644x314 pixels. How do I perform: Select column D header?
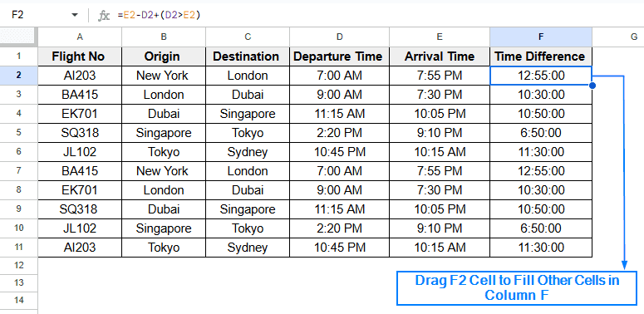coord(339,37)
